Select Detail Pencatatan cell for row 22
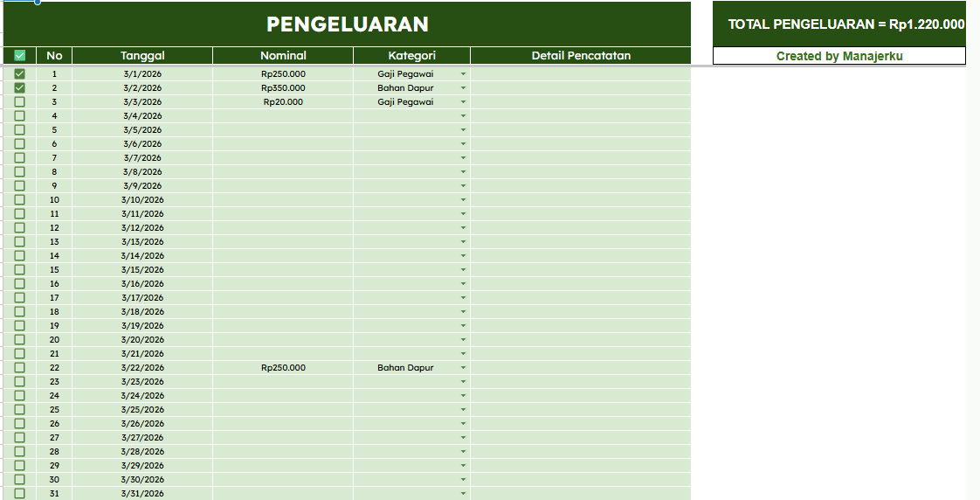 pyautogui.click(x=581, y=367)
